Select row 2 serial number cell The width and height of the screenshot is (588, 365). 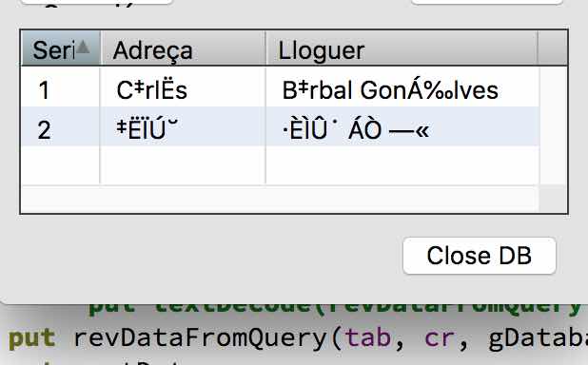point(61,126)
